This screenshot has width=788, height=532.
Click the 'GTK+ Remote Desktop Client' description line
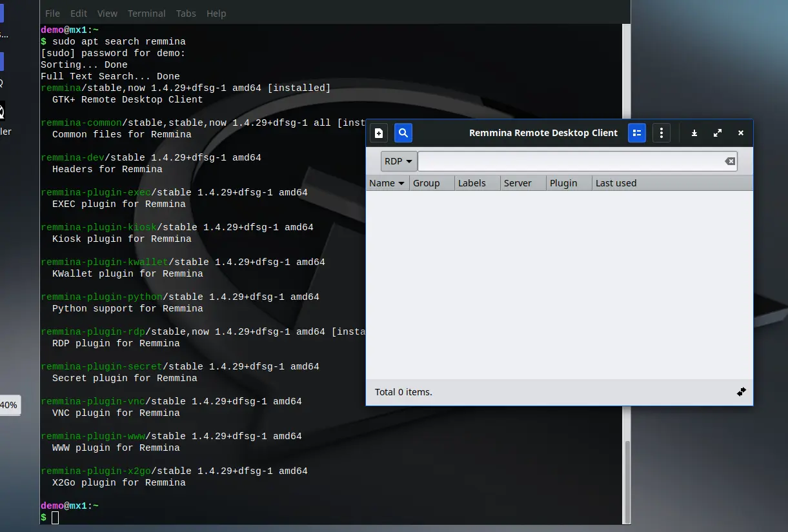coord(128,99)
